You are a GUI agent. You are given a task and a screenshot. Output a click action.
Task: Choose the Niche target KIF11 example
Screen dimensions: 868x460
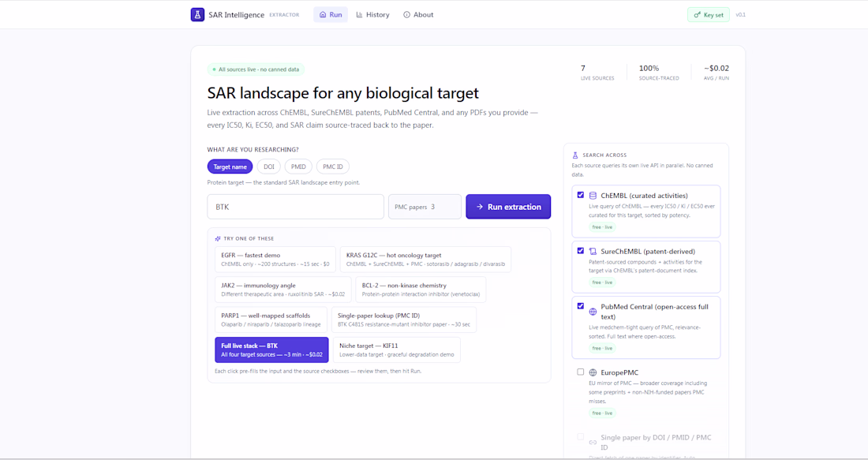[396, 350]
